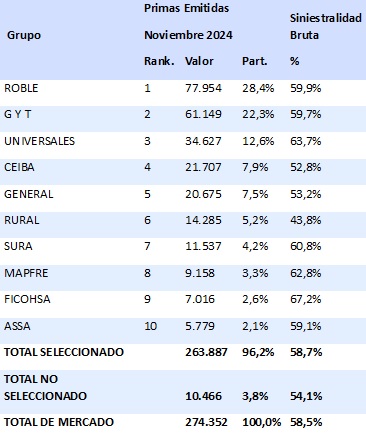Screen dimensions: 366x445
Task: Select the ROBLE group cell
Action: pyautogui.click(x=21, y=88)
